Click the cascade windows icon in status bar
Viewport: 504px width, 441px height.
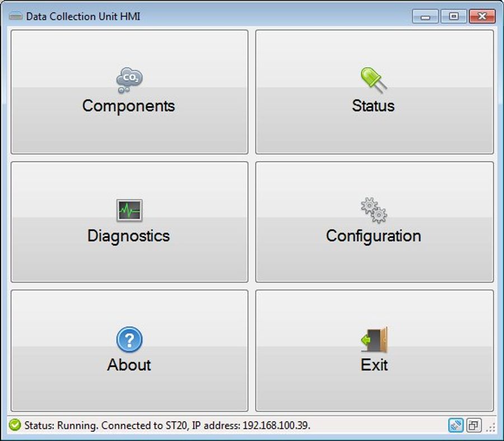click(x=474, y=425)
